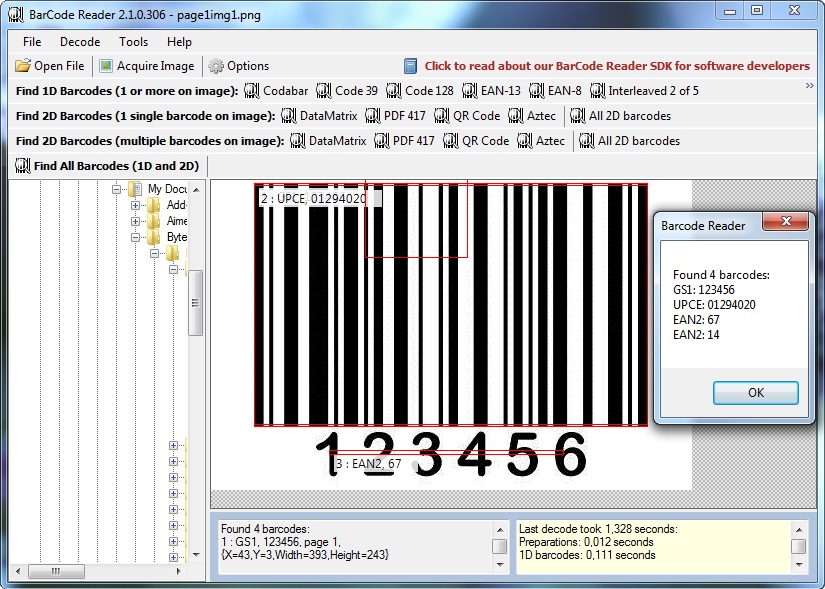The height and width of the screenshot is (589, 825).
Task: Click the folder tree vertical scrollbar thumb
Action: pos(196,303)
